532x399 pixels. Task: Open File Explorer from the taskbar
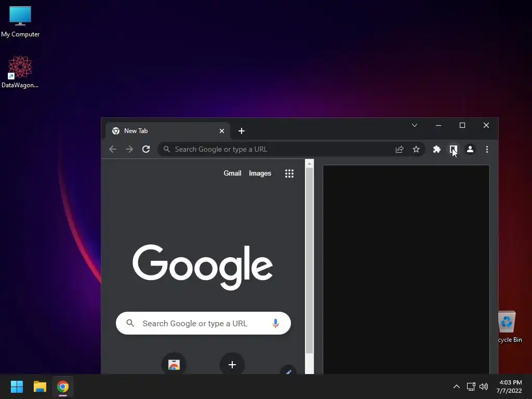[x=39, y=387]
